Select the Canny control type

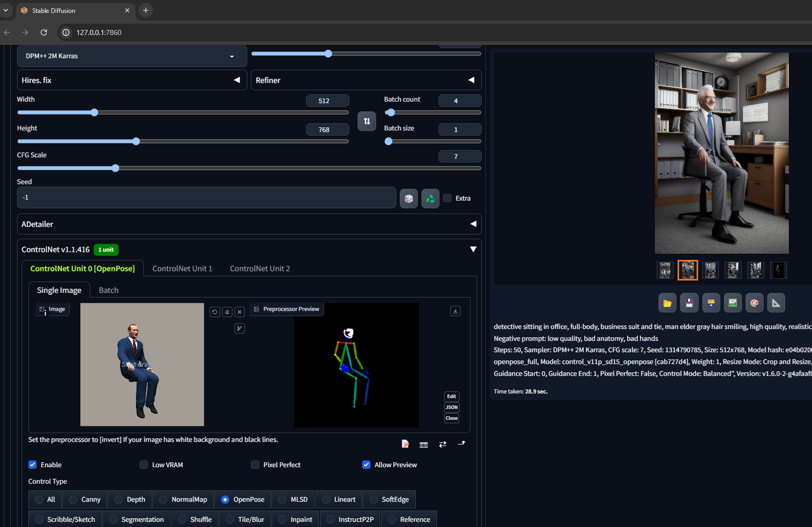[85, 500]
